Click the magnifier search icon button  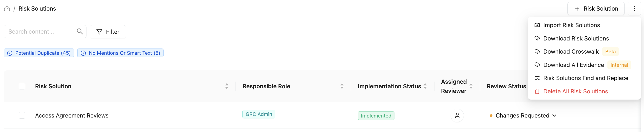(x=80, y=32)
